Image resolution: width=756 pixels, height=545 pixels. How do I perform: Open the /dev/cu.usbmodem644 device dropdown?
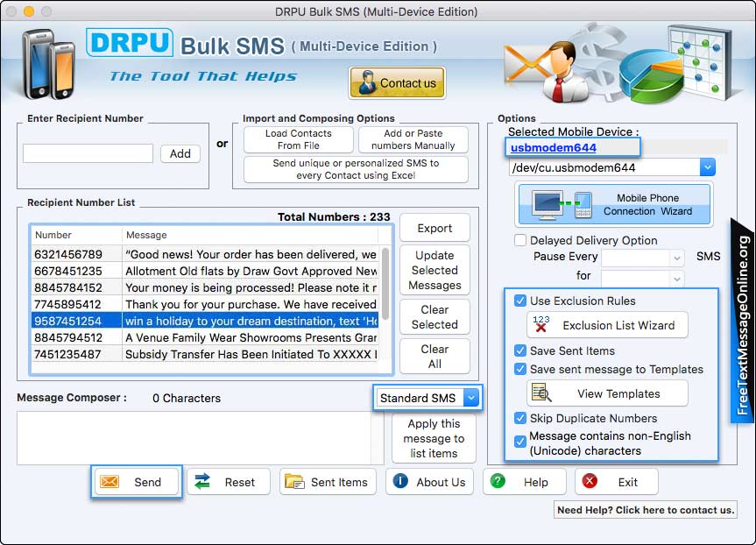point(707,167)
